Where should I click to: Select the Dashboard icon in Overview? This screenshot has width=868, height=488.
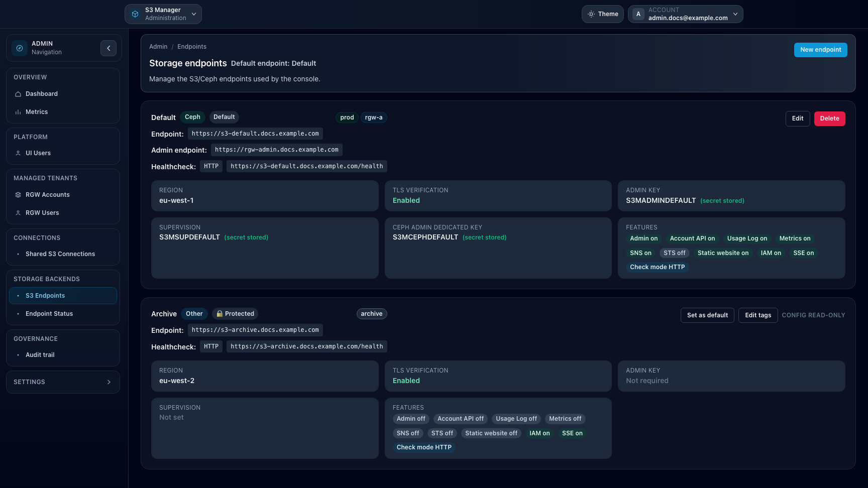(x=18, y=94)
